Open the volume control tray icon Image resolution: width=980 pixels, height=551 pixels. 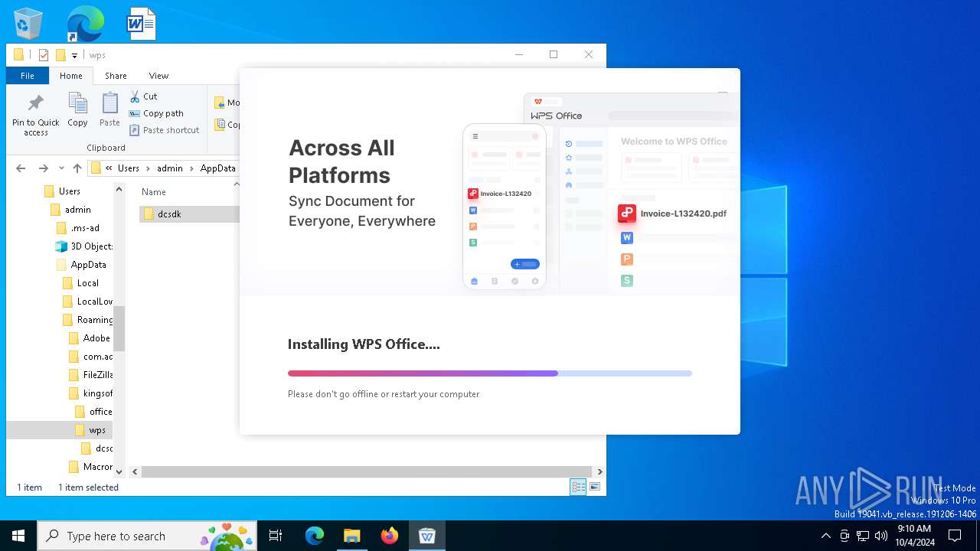point(881,536)
